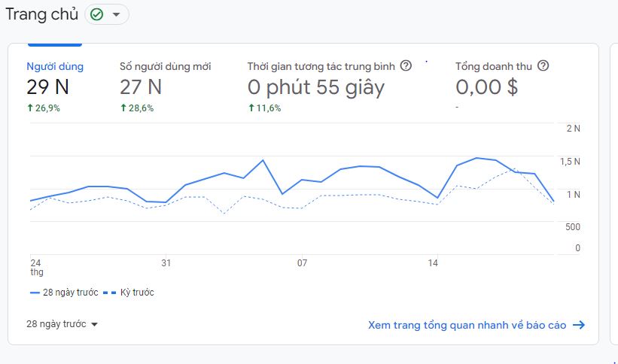Select the Số người dùng mới tab
Screen dimensions: 618x364
[165, 66]
